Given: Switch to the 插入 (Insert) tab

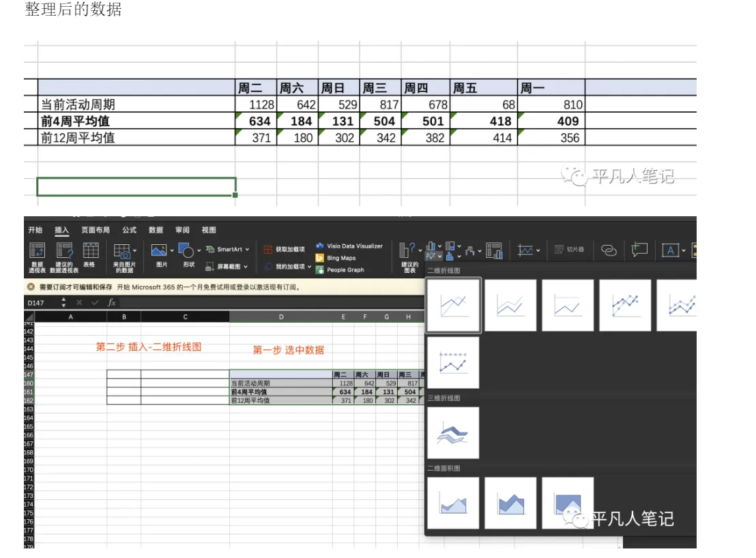Looking at the screenshot, I should point(61,230).
